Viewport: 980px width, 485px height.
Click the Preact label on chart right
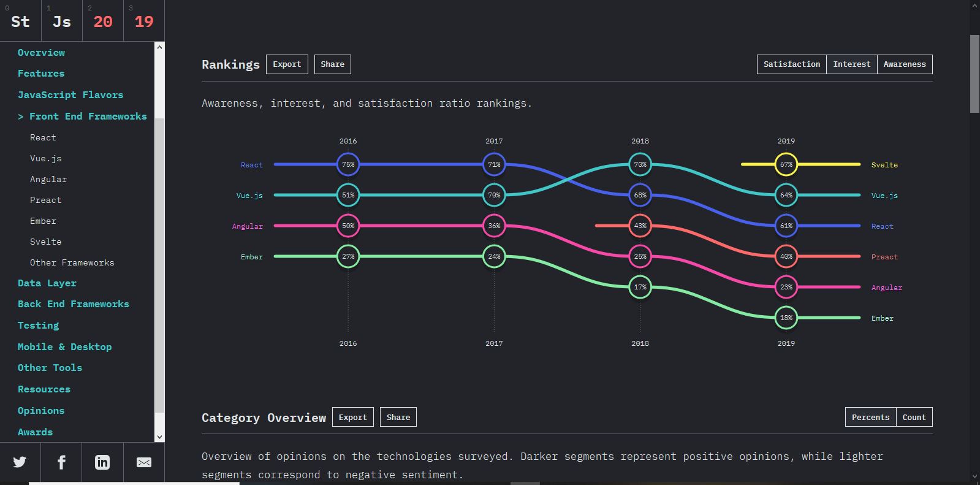(x=884, y=257)
